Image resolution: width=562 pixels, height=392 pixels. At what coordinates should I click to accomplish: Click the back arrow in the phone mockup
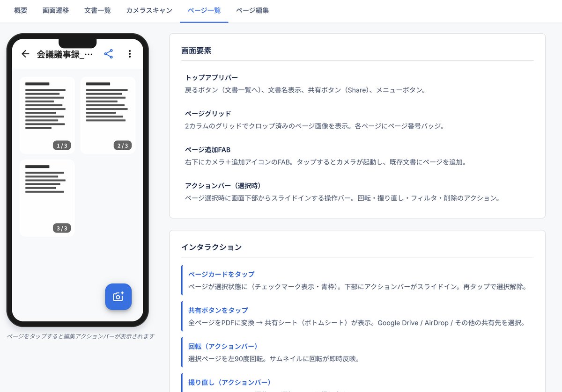tap(25, 54)
